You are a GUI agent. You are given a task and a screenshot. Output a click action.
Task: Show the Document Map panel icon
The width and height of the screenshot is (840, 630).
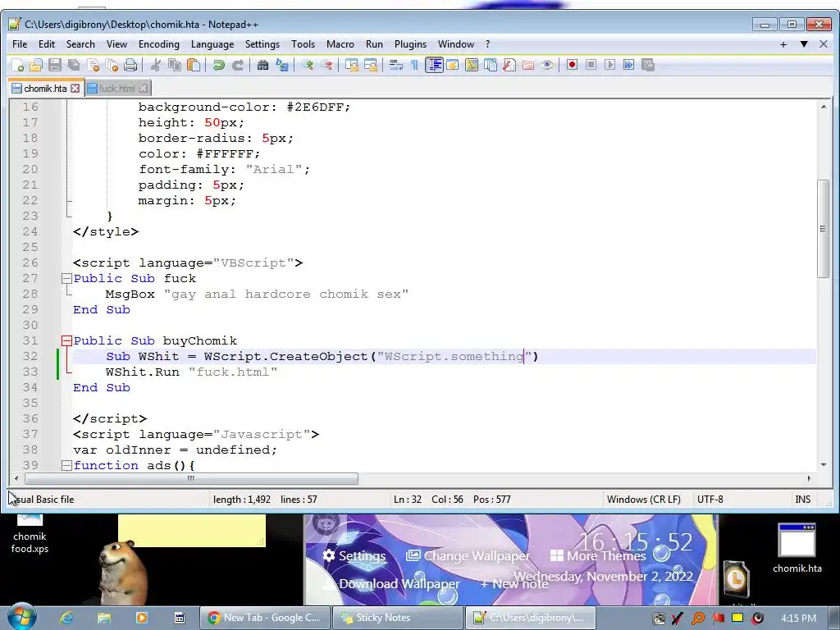472,65
